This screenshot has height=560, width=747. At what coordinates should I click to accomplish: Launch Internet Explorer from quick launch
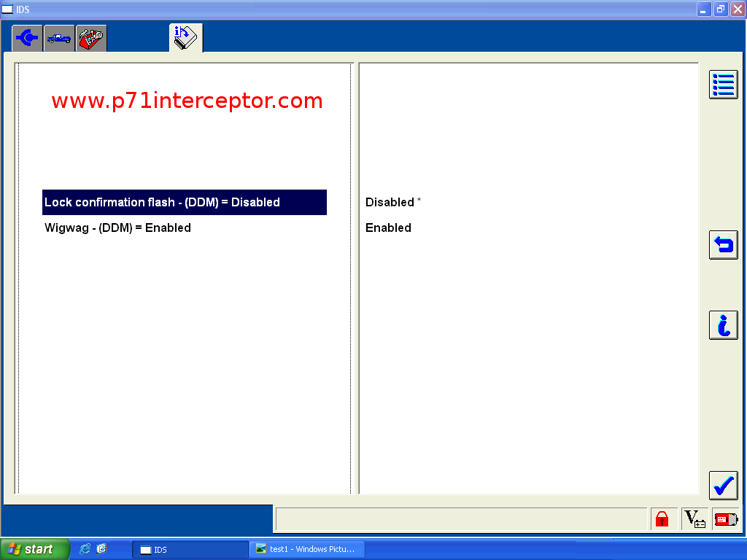pos(85,549)
